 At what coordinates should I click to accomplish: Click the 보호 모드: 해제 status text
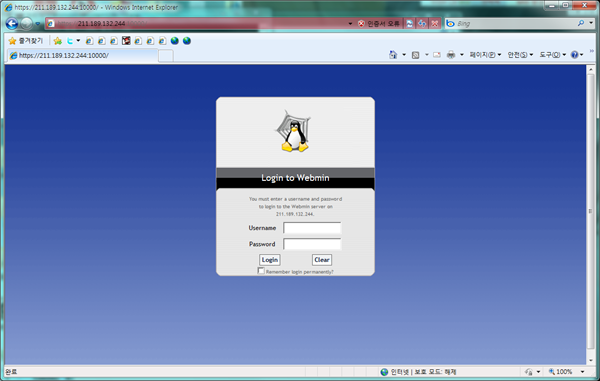tap(435, 372)
